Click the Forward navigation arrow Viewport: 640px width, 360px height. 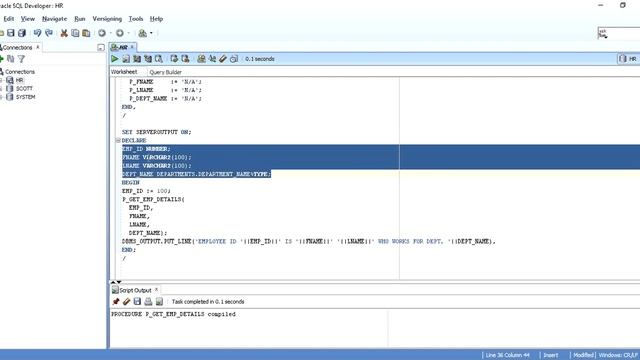tap(120, 33)
